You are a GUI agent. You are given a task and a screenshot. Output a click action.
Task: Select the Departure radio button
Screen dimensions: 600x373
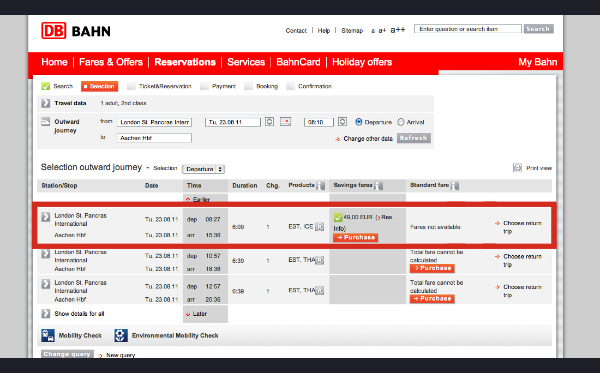359,122
